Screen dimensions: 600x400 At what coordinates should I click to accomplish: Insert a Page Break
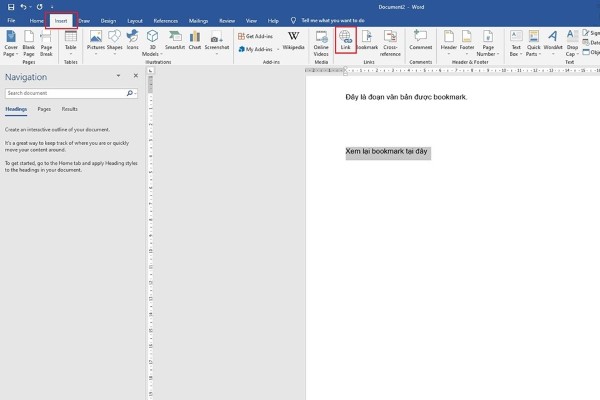[46, 43]
